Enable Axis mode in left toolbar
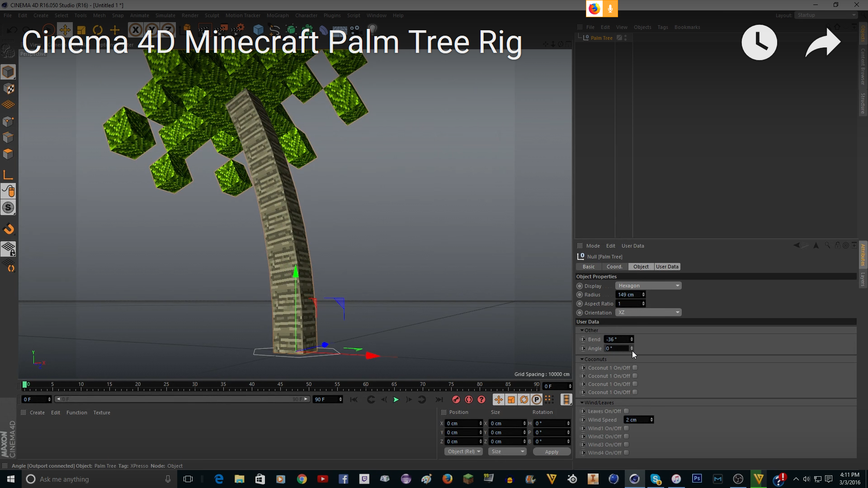The height and width of the screenshot is (488, 868). click(x=8, y=175)
